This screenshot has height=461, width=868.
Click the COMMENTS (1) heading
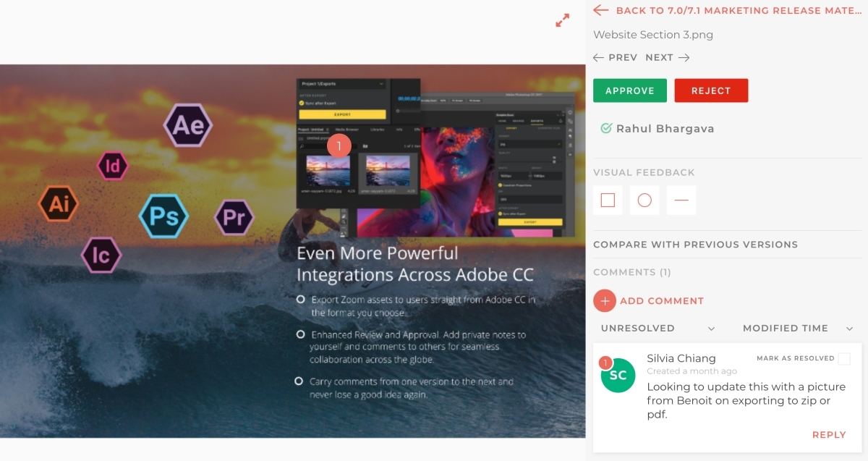click(632, 272)
